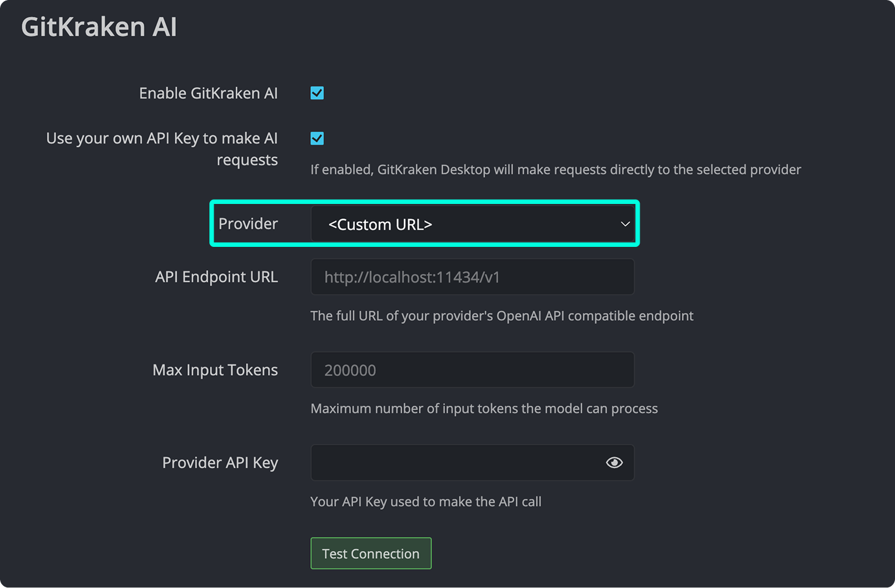Expand the highlighted Provider combo box

pyautogui.click(x=473, y=224)
